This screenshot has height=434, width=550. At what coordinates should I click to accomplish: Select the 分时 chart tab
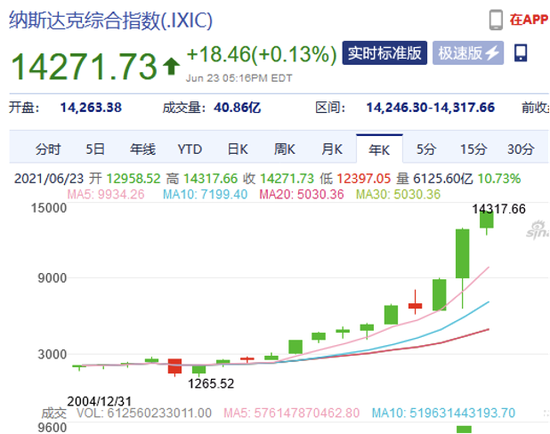click(x=48, y=149)
